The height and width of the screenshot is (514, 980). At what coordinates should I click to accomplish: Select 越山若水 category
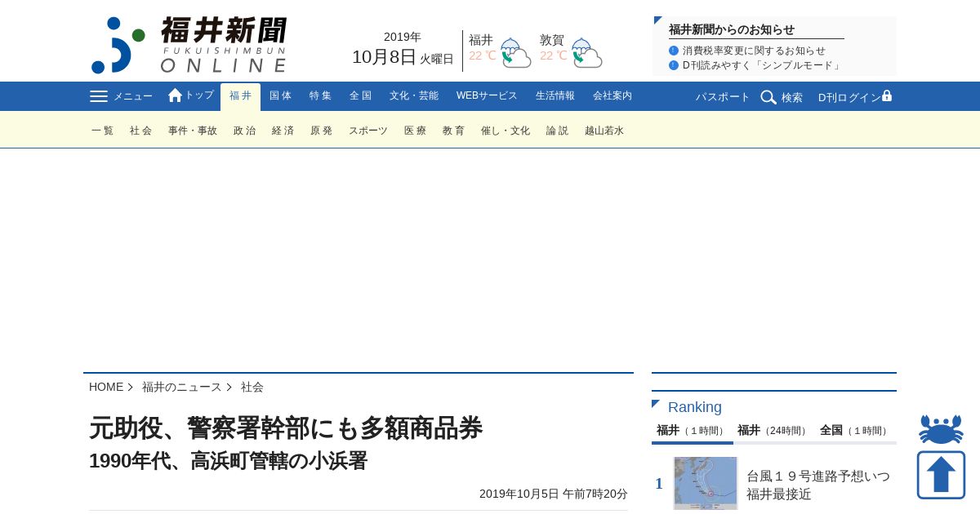click(604, 131)
